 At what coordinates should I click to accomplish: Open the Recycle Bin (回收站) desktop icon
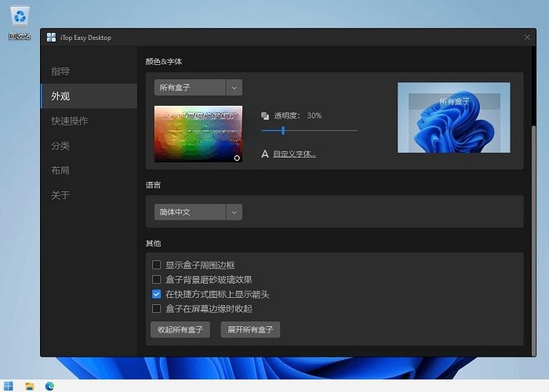coord(20,23)
